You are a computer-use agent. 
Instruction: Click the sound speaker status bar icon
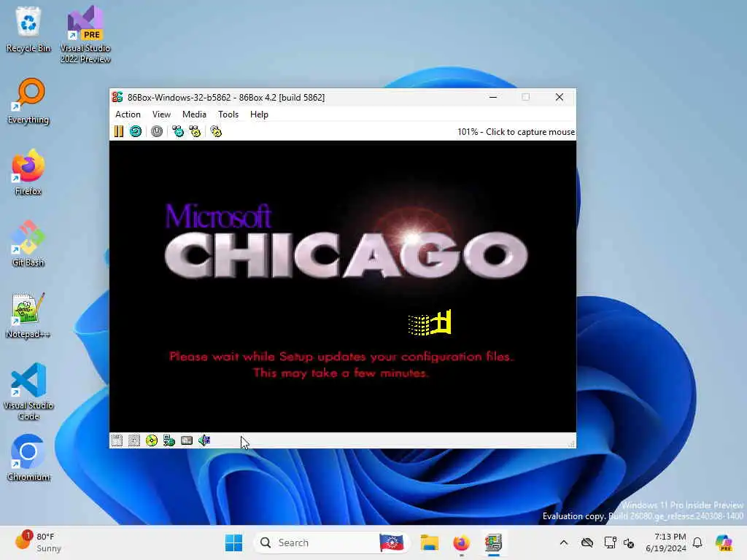pos(204,440)
